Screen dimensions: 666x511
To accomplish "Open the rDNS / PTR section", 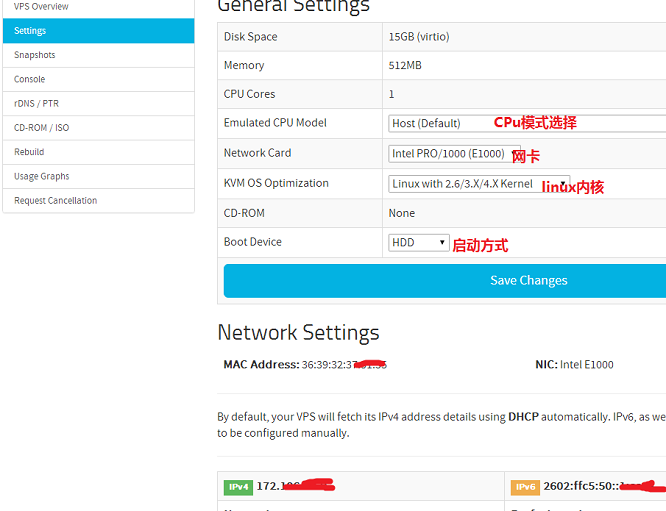I will [x=37, y=104].
